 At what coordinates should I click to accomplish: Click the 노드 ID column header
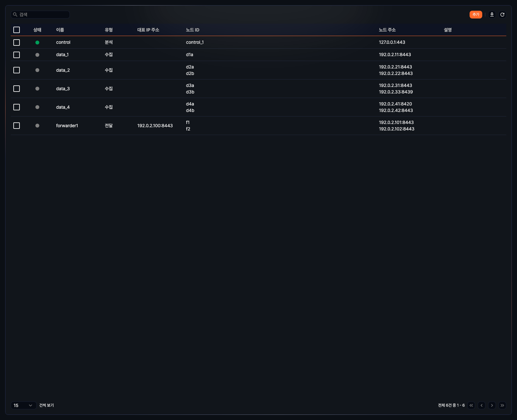tap(193, 30)
